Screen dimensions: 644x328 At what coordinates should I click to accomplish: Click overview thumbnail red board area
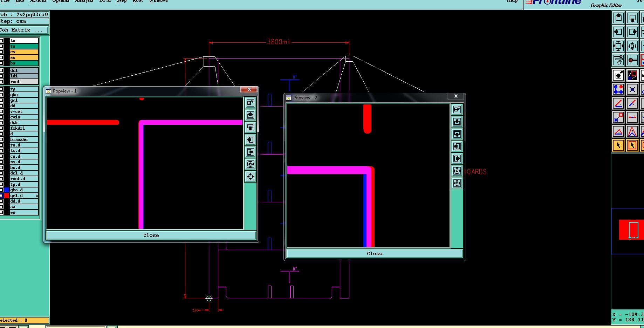pos(631,230)
